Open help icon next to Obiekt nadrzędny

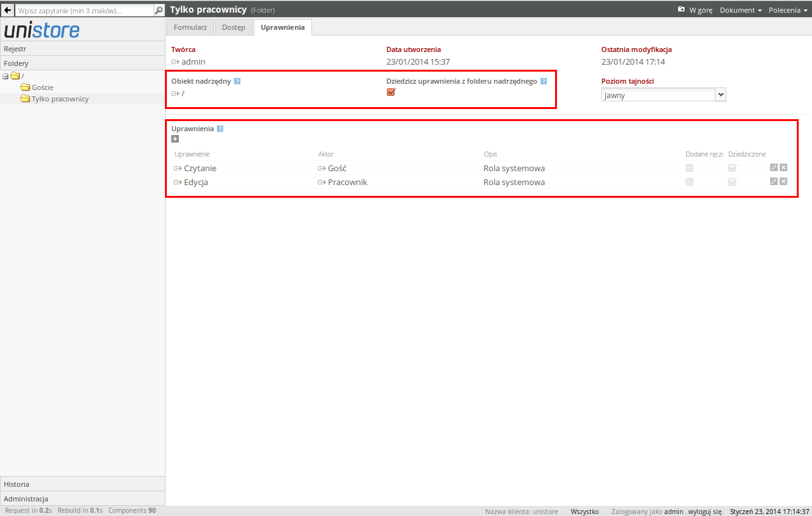click(x=237, y=81)
